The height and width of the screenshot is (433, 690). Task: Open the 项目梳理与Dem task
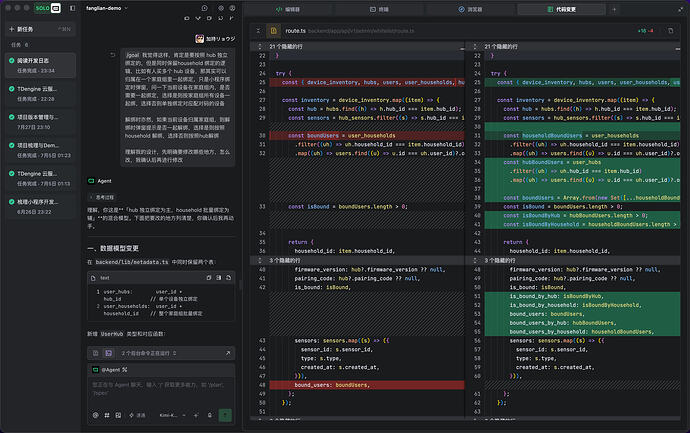[40, 150]
